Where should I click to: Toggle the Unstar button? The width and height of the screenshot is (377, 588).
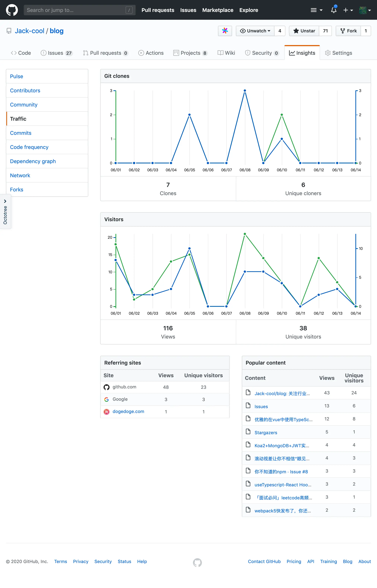[x=304, y=31]
